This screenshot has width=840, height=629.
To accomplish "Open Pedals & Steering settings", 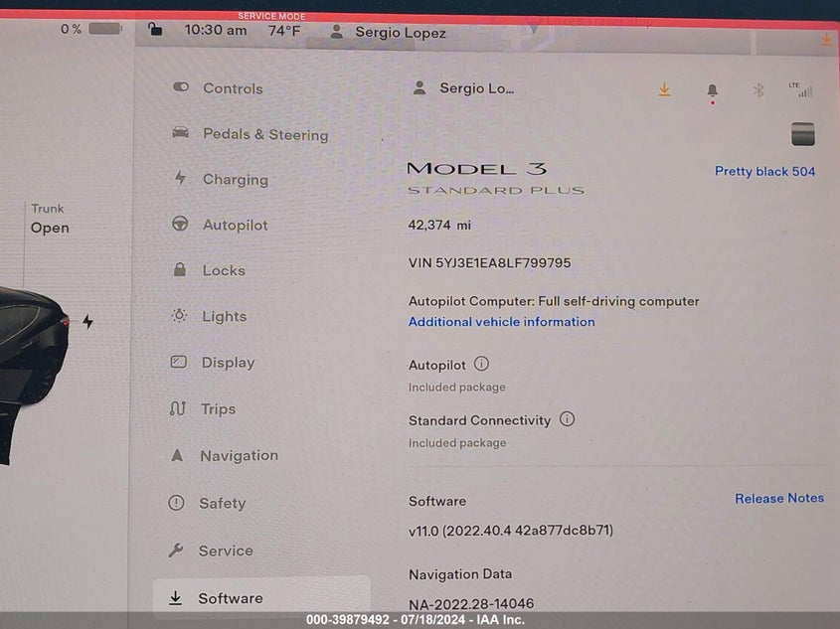I will (250, 134).
